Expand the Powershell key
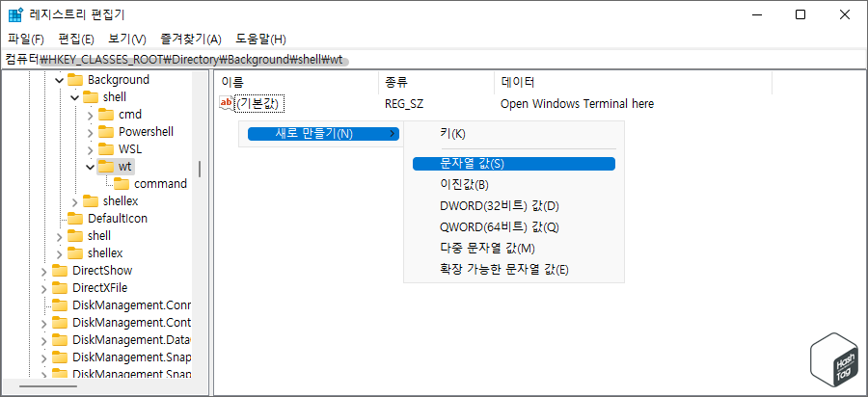Image resolution: width=868 pixels, height=397 pixels. (x=91, y=132)
